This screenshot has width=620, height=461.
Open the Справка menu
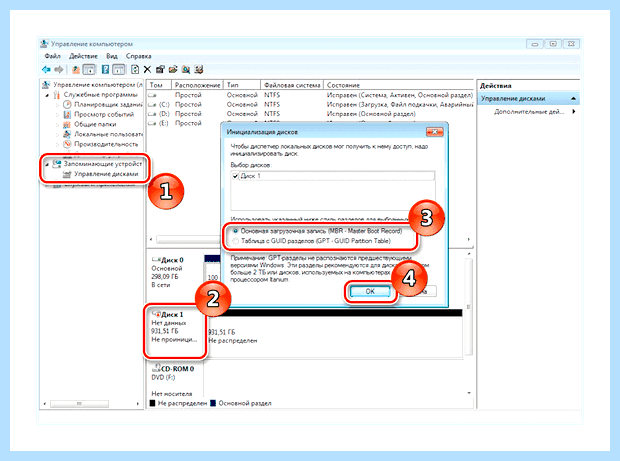(x=138, y=56)
